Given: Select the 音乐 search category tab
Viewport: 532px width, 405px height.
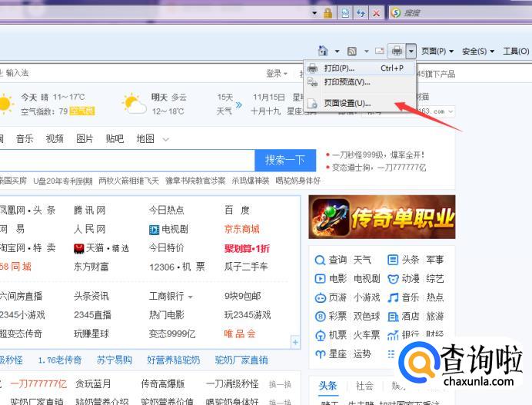Looking at the screenshot, I should coord(25,138).
